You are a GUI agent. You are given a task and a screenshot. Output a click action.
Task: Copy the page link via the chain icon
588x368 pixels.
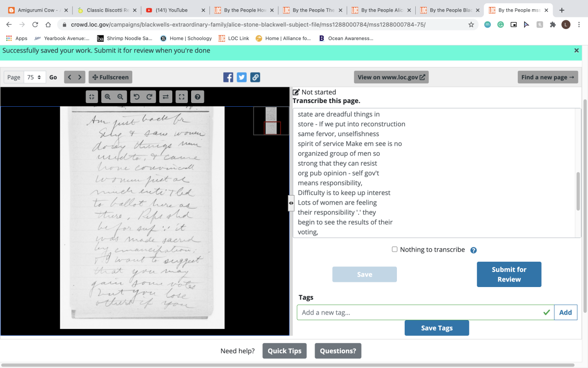255,77
